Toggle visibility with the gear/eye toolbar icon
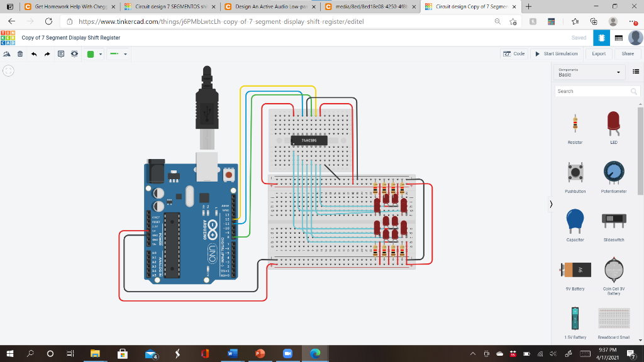 [74, 54]
